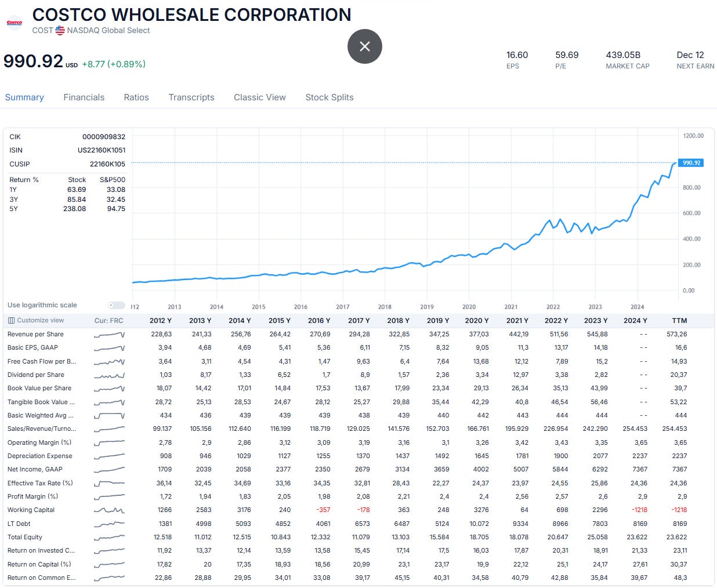Click the 439.05B market cap value
Screen dimensions: 717x588
pos(623,55)
